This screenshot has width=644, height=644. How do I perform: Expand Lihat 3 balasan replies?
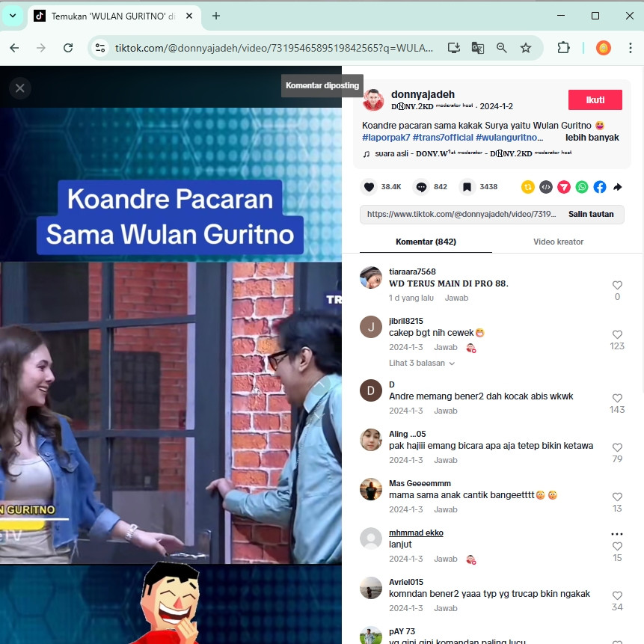coord(422,363)
